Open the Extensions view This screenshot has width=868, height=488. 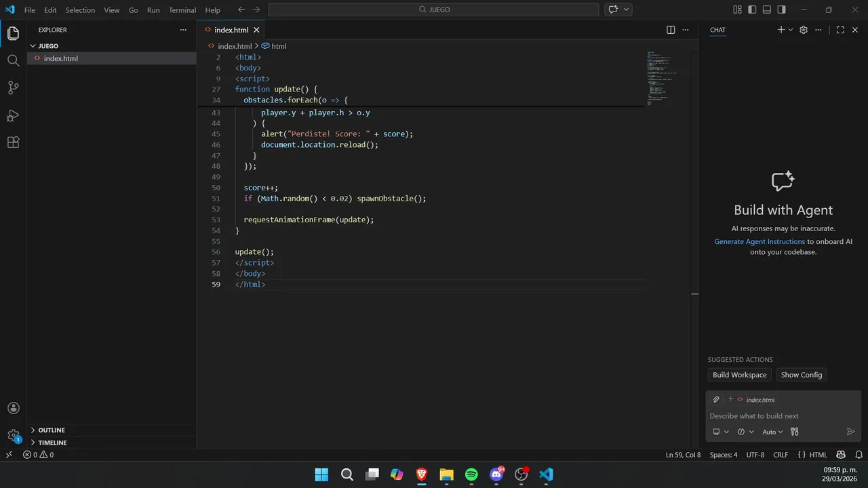[x=13, y=142]
